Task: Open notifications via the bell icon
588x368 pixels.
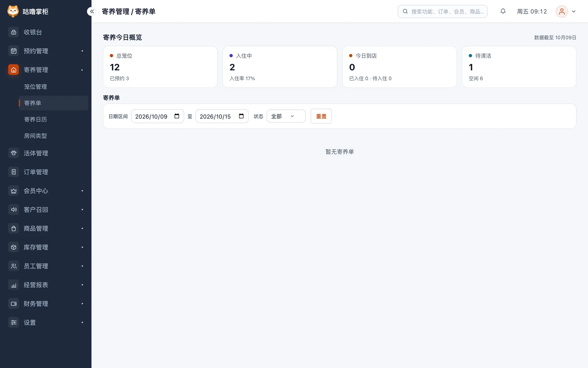Action: [503, 11]
